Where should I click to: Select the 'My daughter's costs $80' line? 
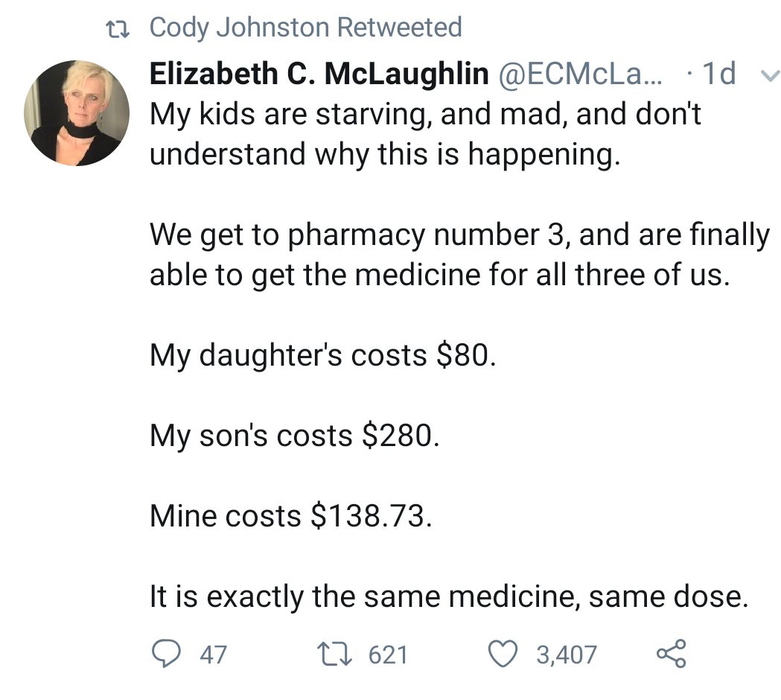pyautogui.click(x=322, y=355)
